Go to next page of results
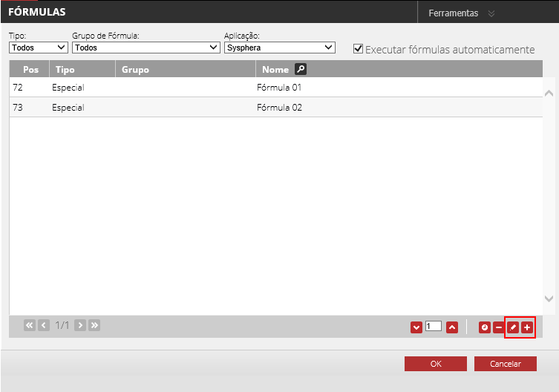559x392 pixels. pyautogui.click(x=80, y=325)
